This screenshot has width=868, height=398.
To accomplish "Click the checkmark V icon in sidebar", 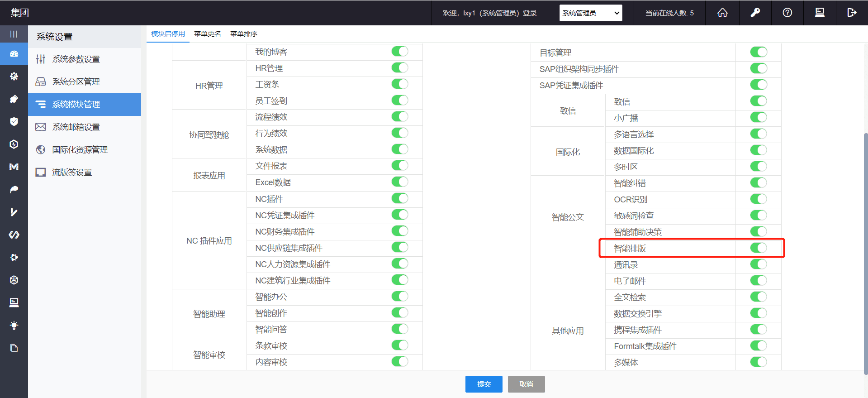I will (14, 212).
